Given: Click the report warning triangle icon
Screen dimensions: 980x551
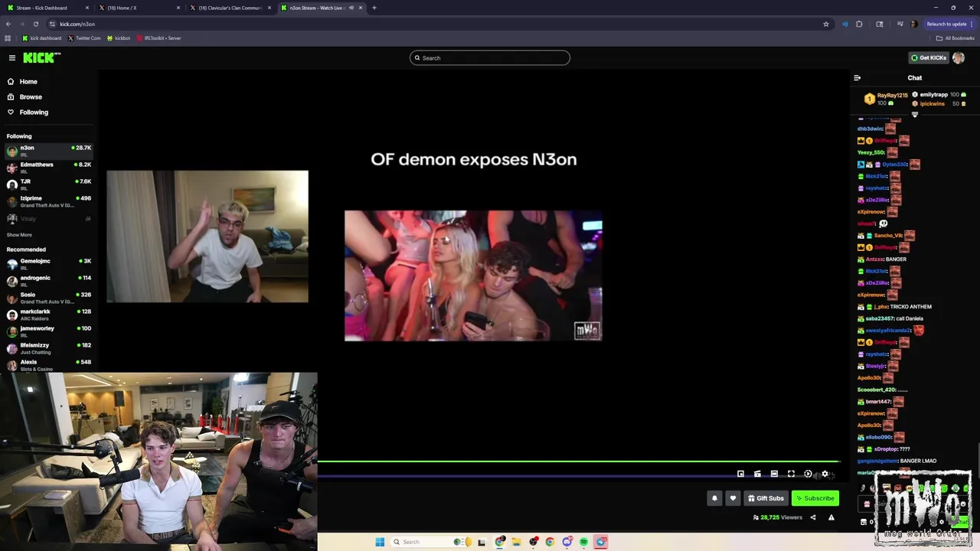Looking at the screenshot, I should coord(831,517).
